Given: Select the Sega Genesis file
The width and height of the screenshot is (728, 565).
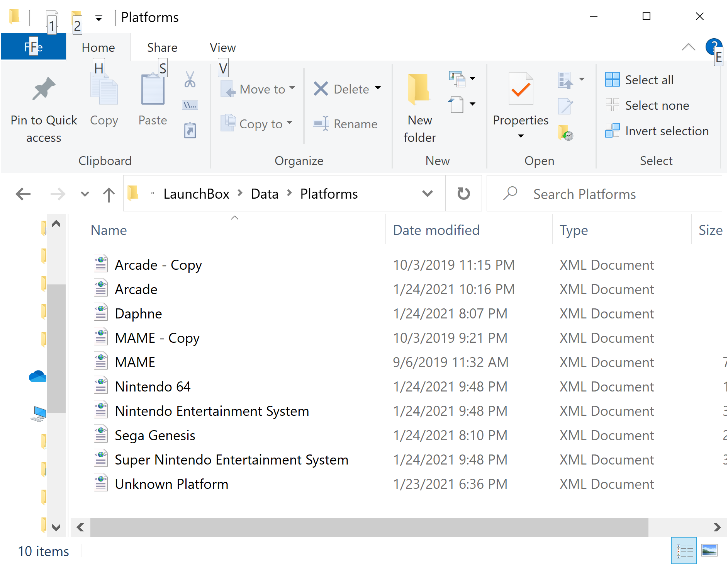Looking at the screenshot, I should 155,435.
